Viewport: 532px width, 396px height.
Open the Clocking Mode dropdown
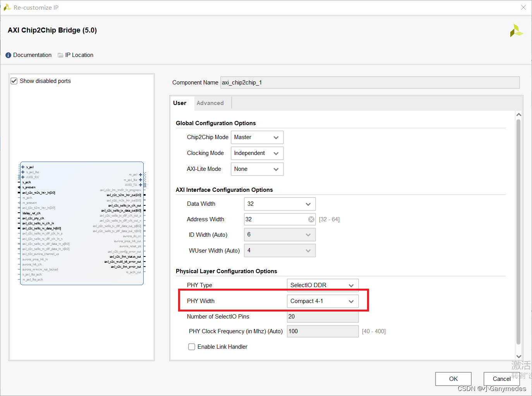pyautogui.click(x=257, y=153)
